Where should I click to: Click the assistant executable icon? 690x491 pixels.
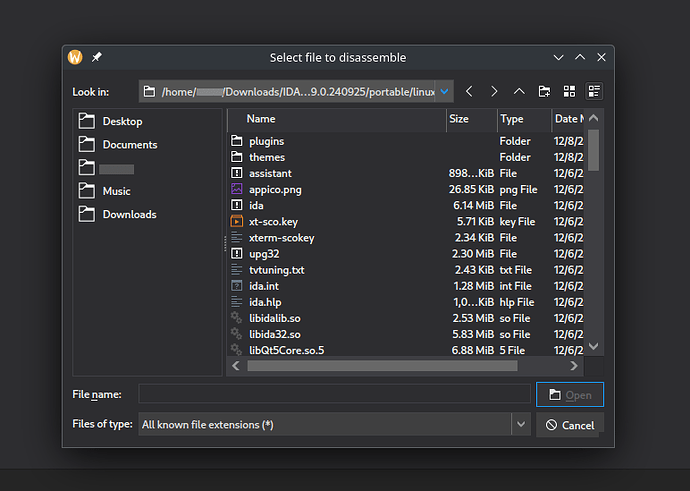coord(237,173)
